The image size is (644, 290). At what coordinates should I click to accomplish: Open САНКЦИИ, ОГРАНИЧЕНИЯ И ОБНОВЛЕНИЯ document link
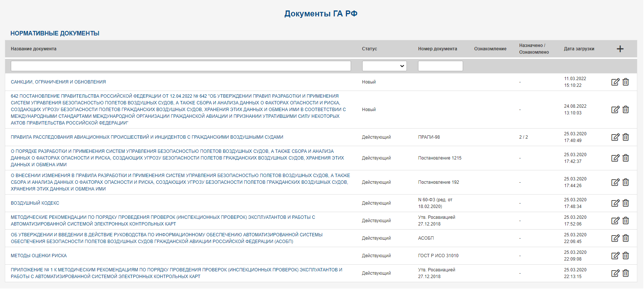58,82
